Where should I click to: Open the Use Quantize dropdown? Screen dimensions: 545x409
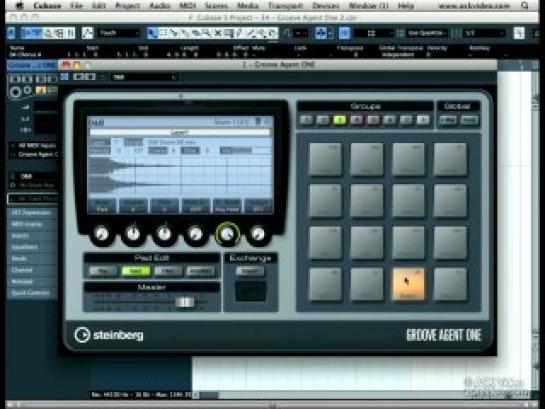427,33
